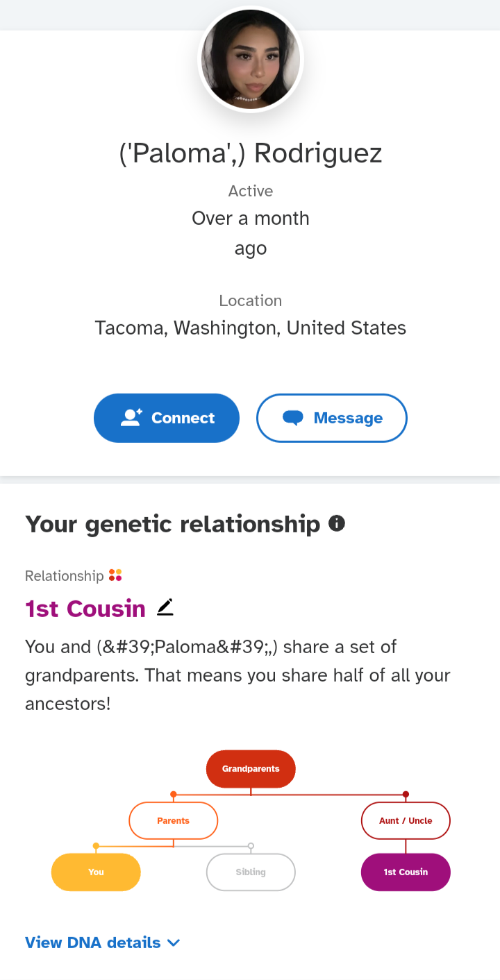Click the name ('Paloma',) Rodriguez
This screenshot has height=980, width=500.
tap(251, 153)
